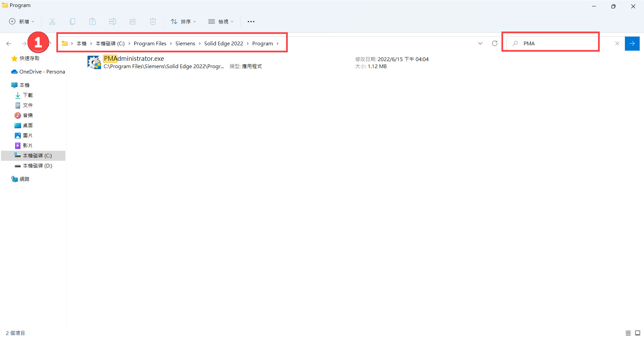The height and width of the screenshot is (338, 644).
Task: Select Solid Edge 2022 in the breadcrumb
Action: click(224, 44)
